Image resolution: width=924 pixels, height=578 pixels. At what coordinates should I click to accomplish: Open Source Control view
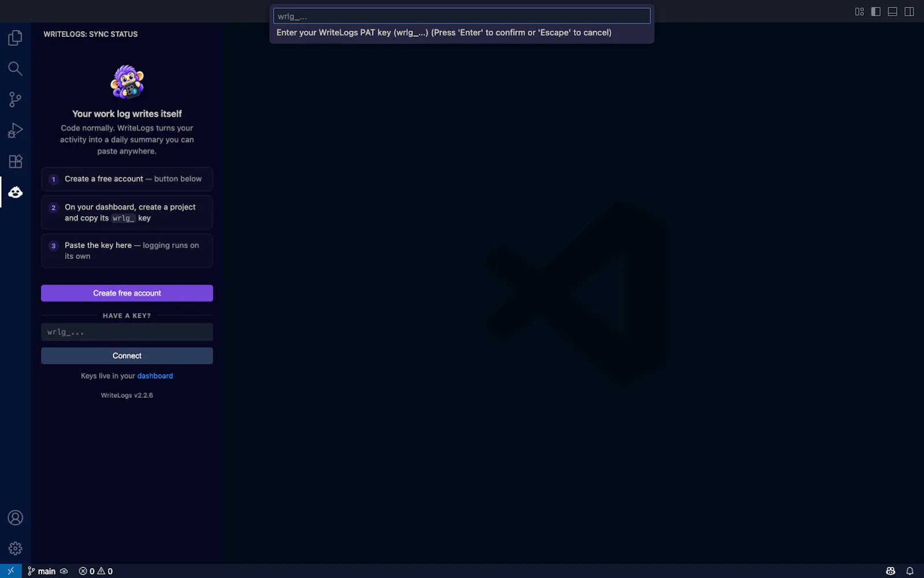[x=15, y=99]
